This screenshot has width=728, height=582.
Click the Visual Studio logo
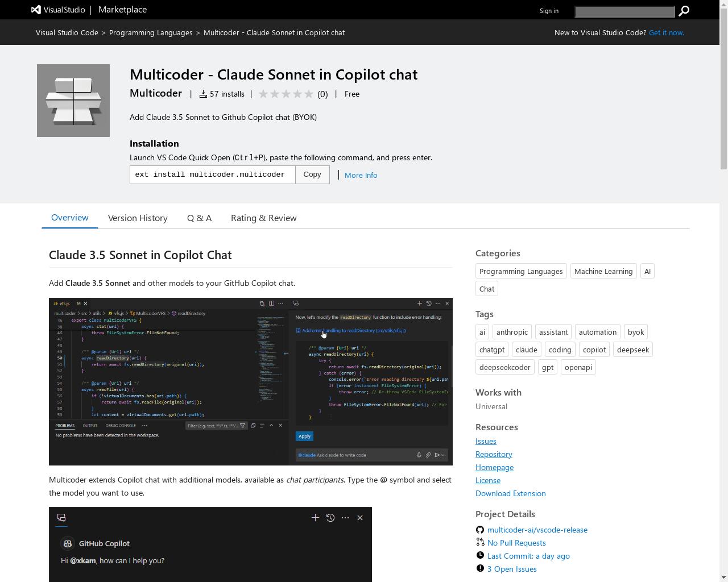(x=57, y=10)
